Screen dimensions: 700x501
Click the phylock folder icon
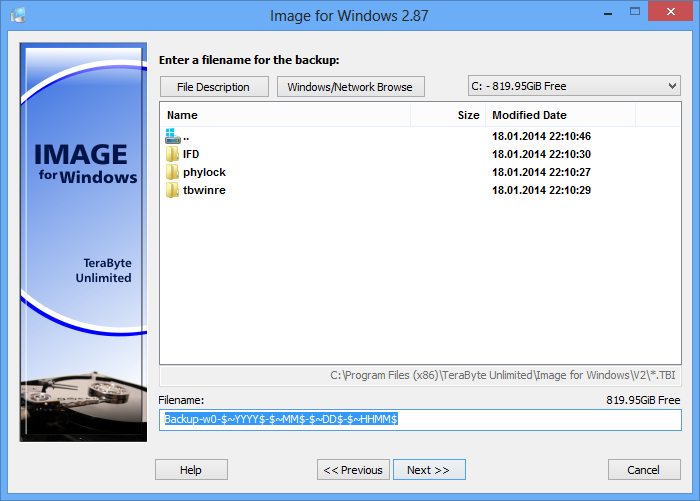172,172
